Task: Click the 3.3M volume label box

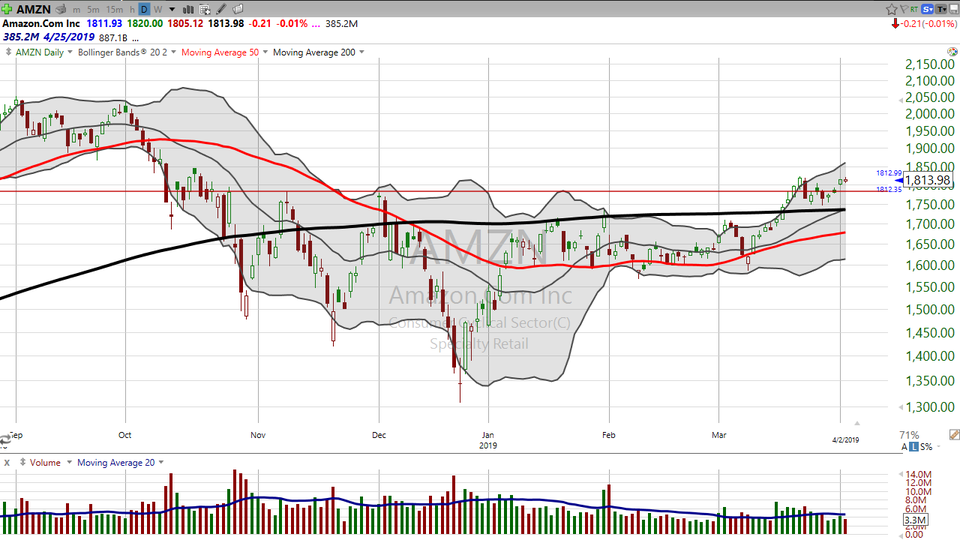Action: [x=915, y=520]
